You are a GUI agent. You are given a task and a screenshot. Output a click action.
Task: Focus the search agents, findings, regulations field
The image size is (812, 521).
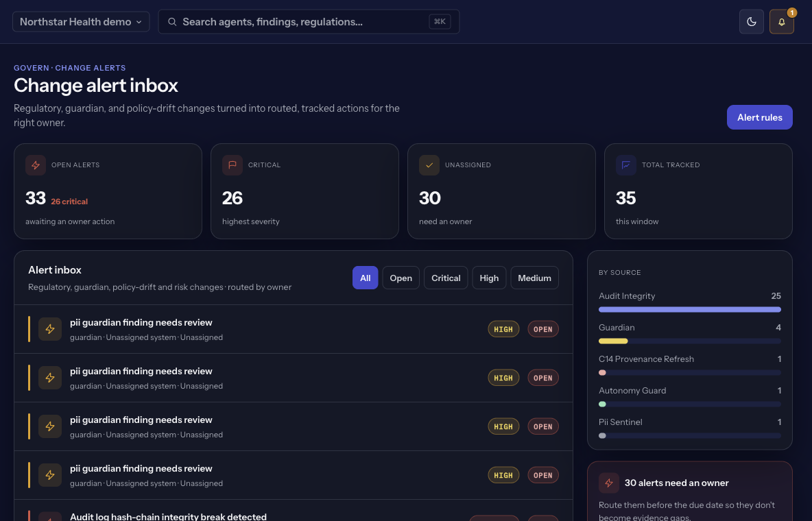tap(309, 22)
